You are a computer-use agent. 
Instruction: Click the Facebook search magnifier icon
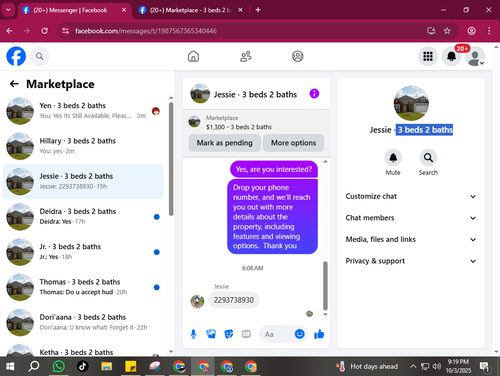pos(40,56)
